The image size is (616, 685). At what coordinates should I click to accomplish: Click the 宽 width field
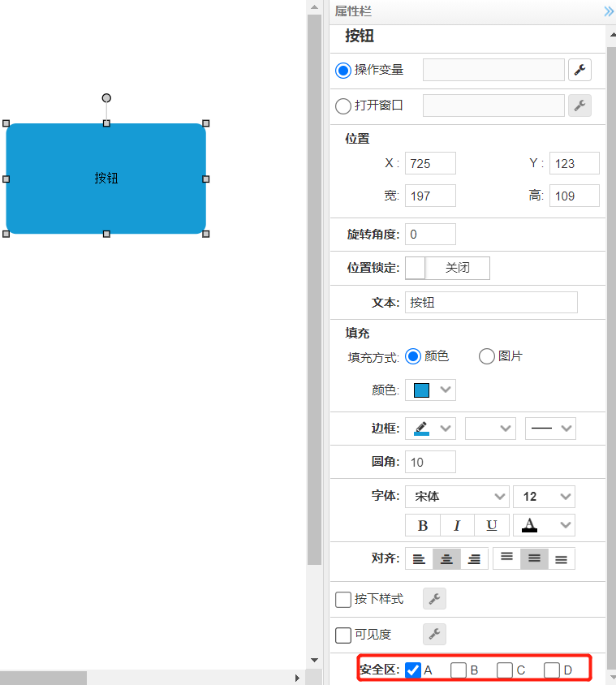[x=430, y=196]
